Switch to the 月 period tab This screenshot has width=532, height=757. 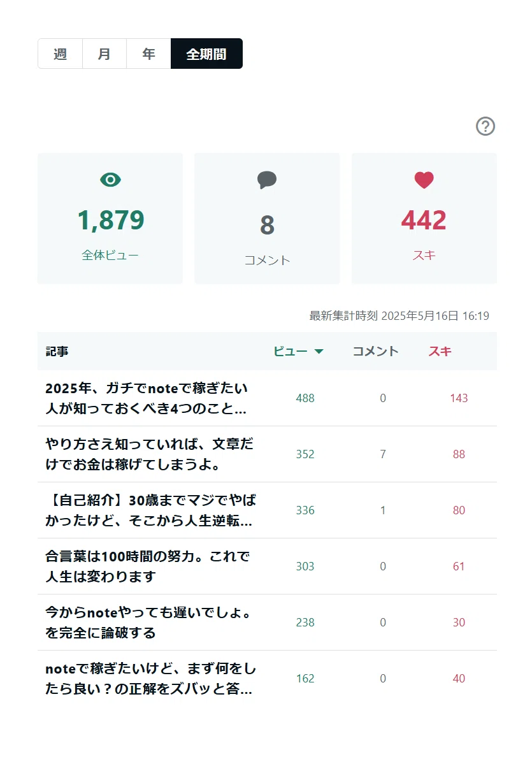104,54
